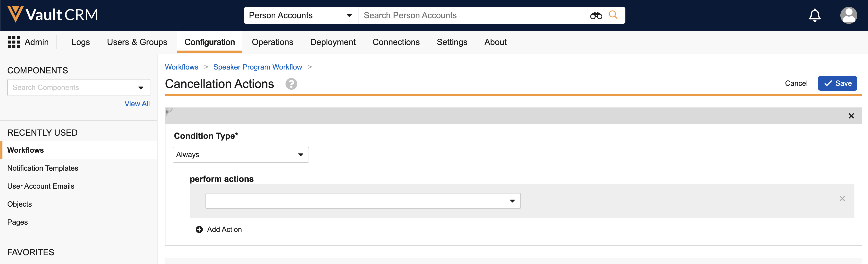The width and height of the screenshot is (868, 264).
Task: Click the plus Add Action button
Action: [219, 229]
